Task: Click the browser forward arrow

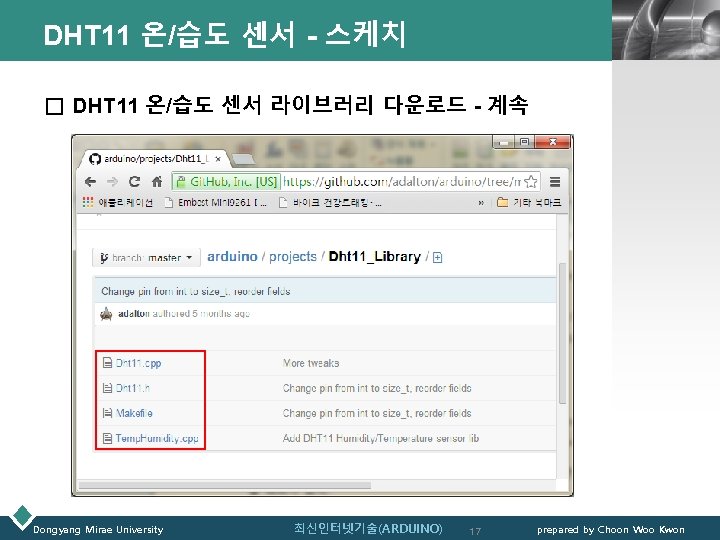Action: [x=112, y=182]
